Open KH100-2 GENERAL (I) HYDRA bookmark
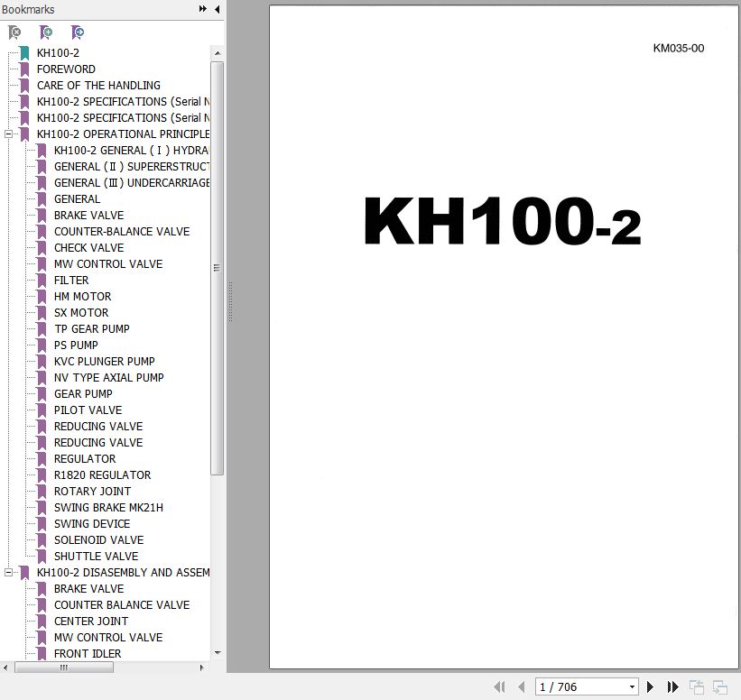This screenshot has height=700, width=741. pos(132,151)
